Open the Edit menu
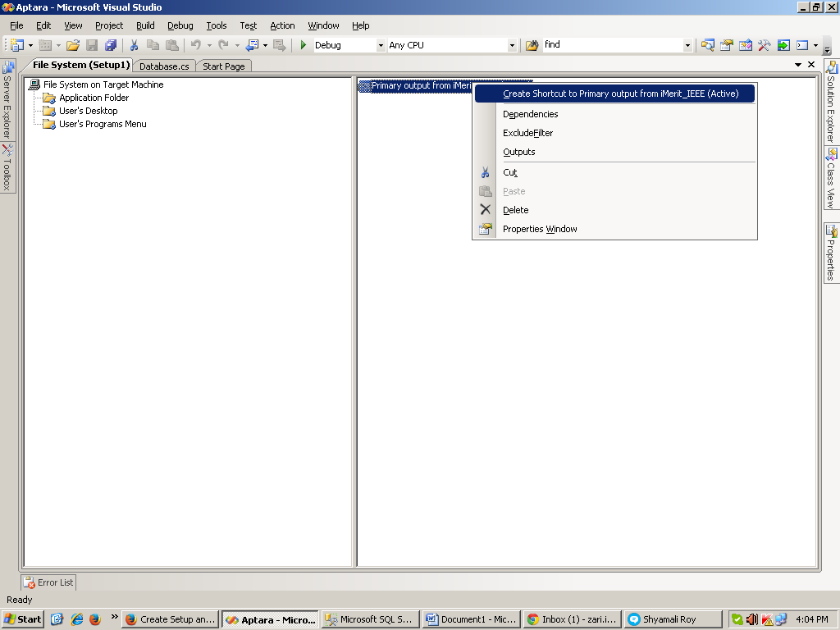Image resolution: width=840 pixels, height=630 pixels. (43, 25)
